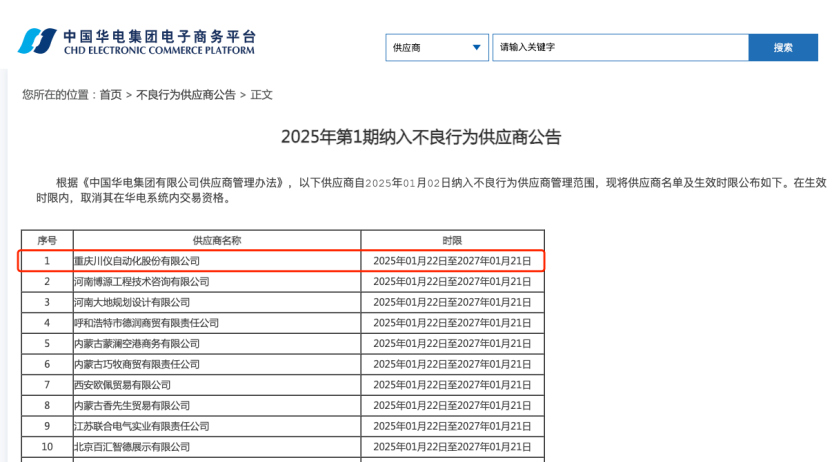Select 呼和浩特市德润商贸有限责任公司 cell
Screen dimensions: 832x462
coord(216,323)
